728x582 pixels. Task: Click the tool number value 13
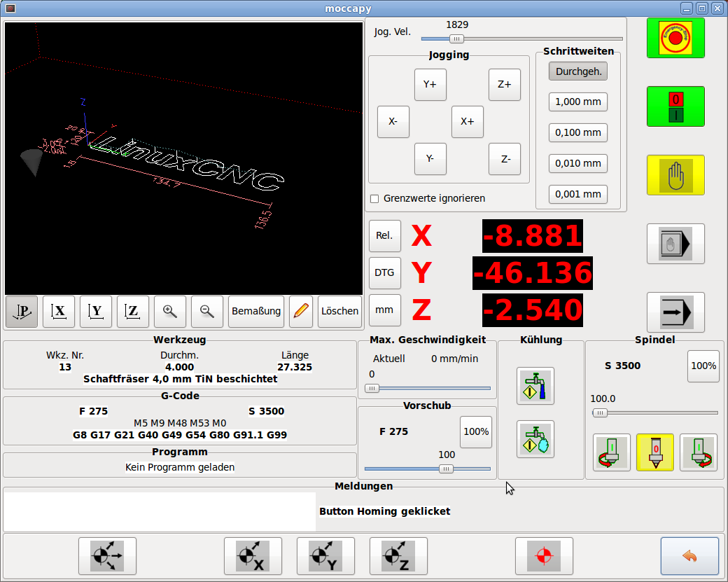(x=65, y=368)
